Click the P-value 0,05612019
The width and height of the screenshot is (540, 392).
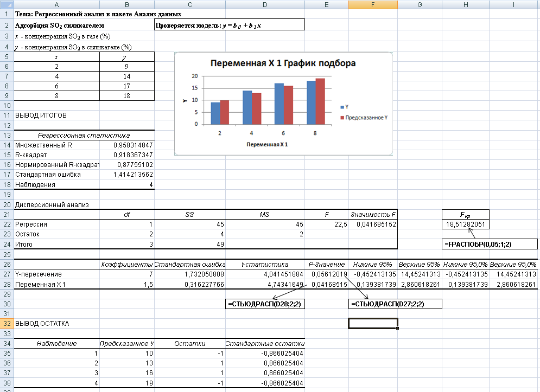tap(327, 274)
